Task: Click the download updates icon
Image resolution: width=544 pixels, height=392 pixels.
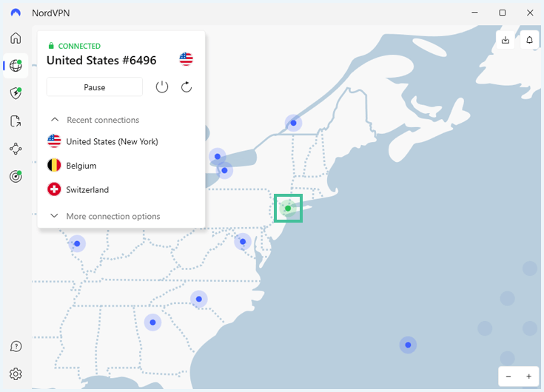Action: point(506,40)
